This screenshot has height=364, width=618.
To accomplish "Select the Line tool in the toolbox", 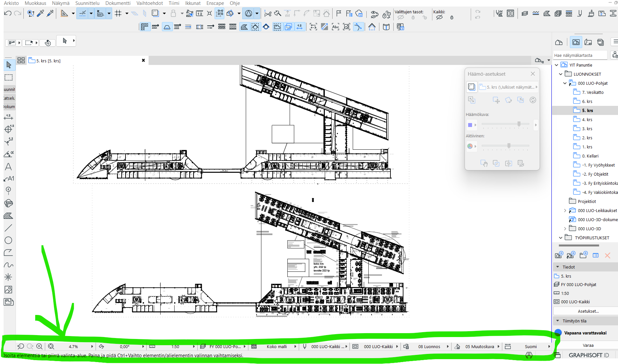I will click(x=8, y=228).
